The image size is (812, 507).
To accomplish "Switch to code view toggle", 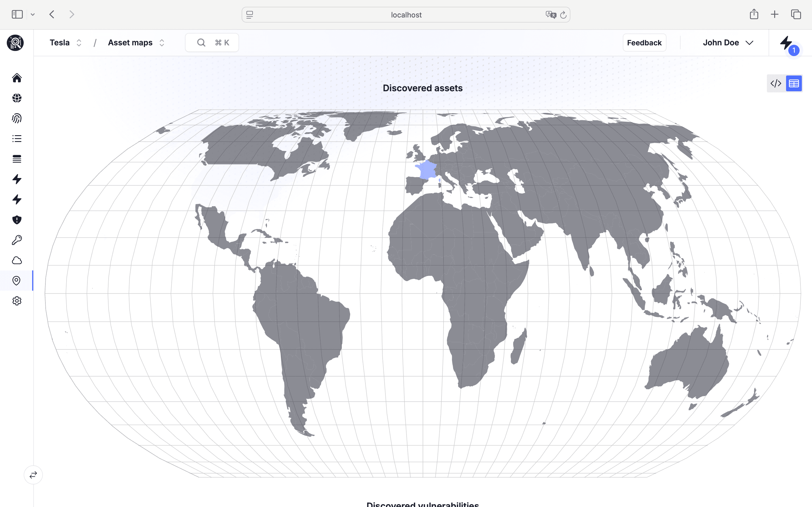I will click(776, 83).
